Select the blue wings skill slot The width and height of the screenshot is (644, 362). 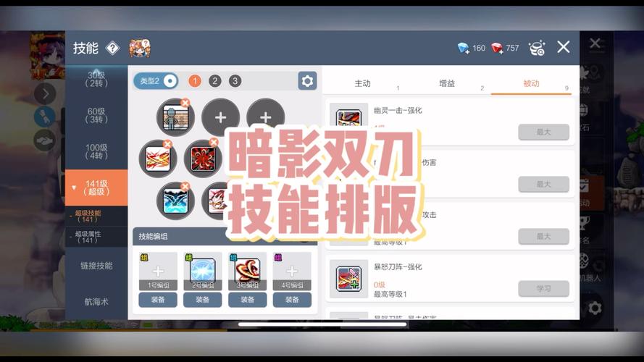coord(176,201)
